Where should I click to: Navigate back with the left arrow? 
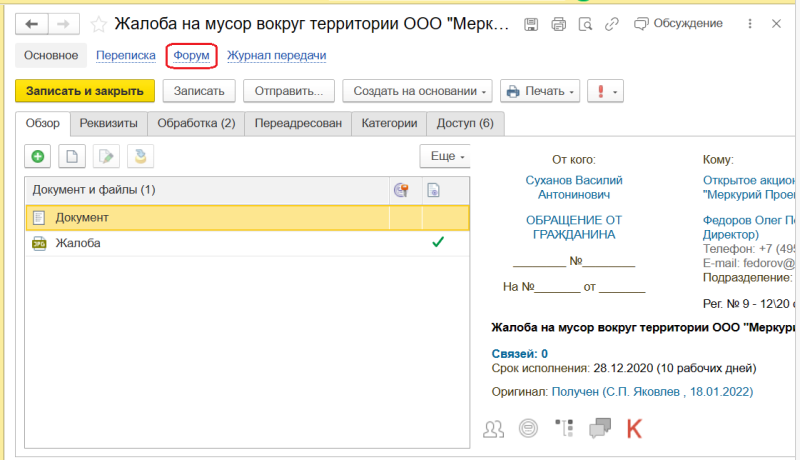pyautogui.click(x=34, y=24)
